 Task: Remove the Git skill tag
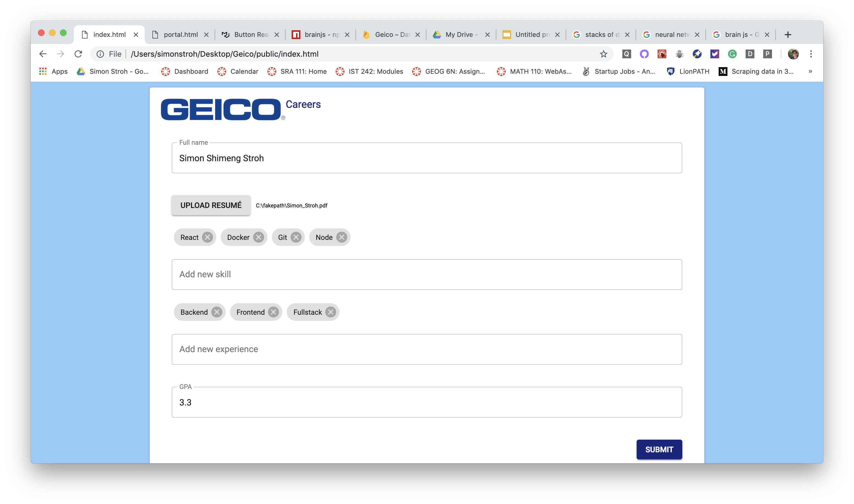296,237
